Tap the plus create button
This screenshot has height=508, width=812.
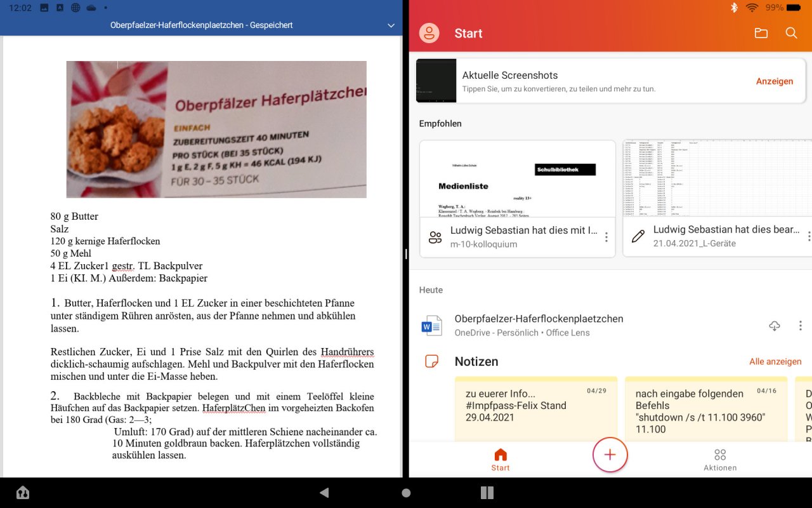[x=610, y=455]
